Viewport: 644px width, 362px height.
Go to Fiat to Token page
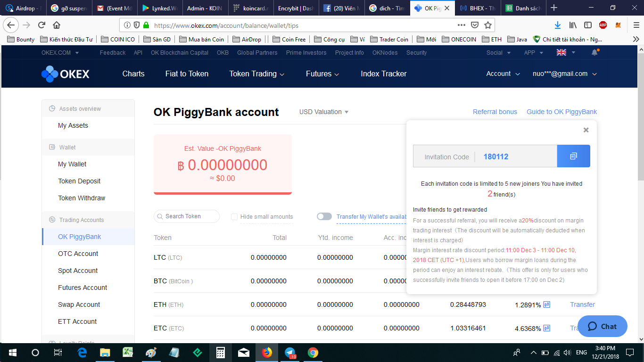pyautogui.click(x=187, y=74)
